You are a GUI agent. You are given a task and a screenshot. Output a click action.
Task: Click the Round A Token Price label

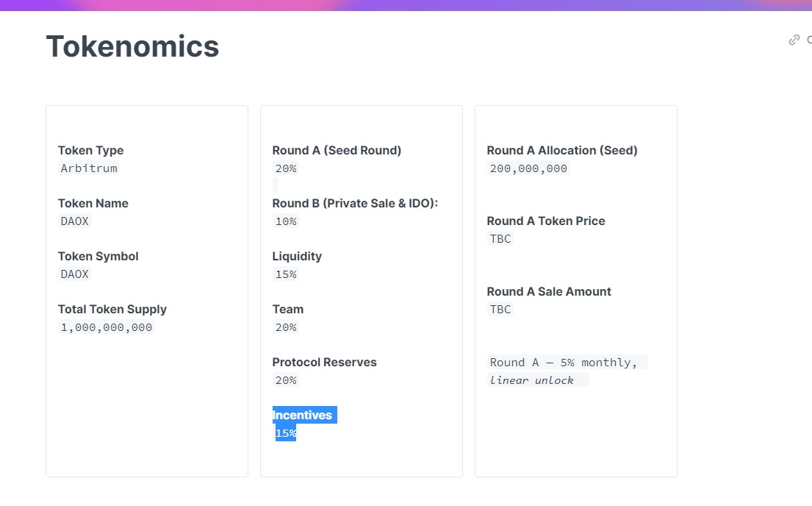(x=546, y=221)
